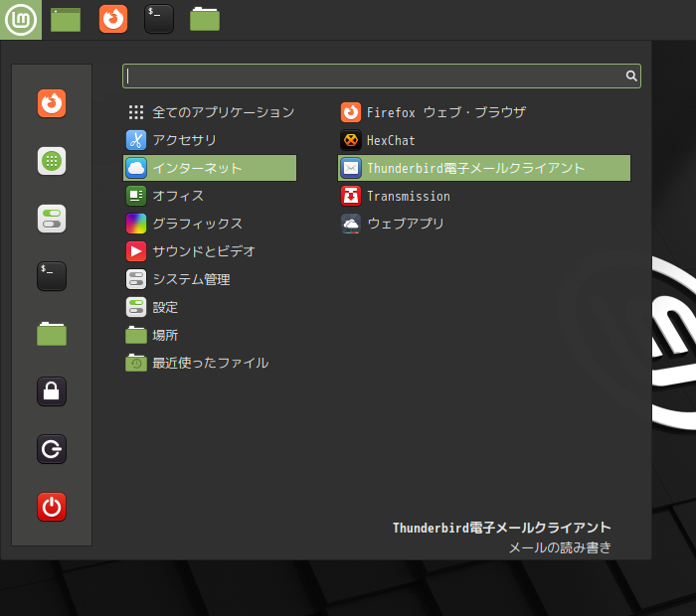Click the システム管理 gray toggles icon

(136, 279)
